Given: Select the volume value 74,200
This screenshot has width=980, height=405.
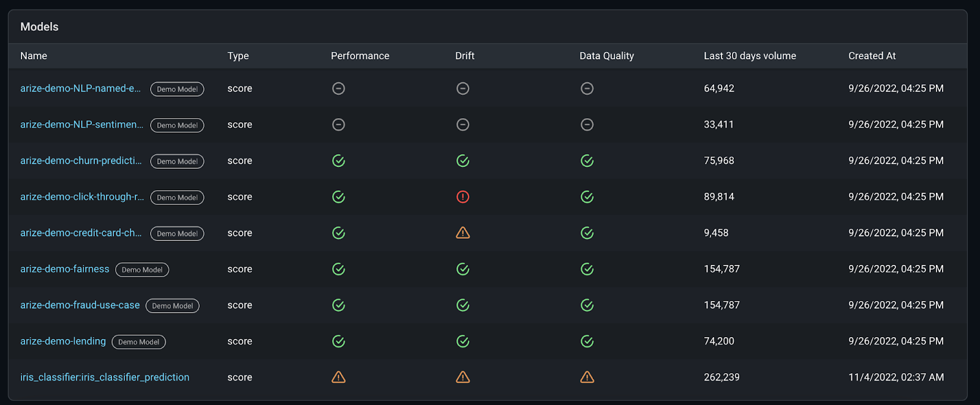Looking at the screenshot, I should [719, 341].
